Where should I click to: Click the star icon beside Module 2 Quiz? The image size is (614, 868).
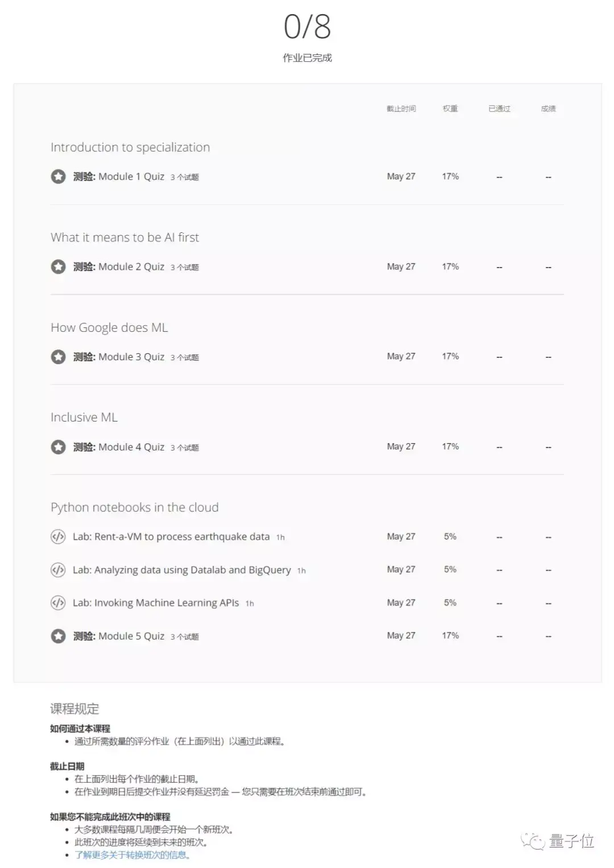(58, 266)
